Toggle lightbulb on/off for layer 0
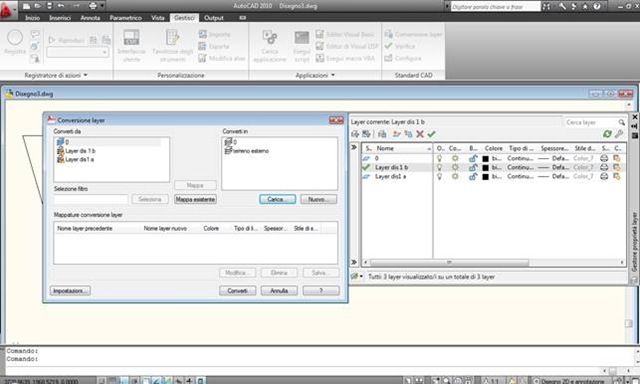 pyautogui.click(x=439, y=158)
